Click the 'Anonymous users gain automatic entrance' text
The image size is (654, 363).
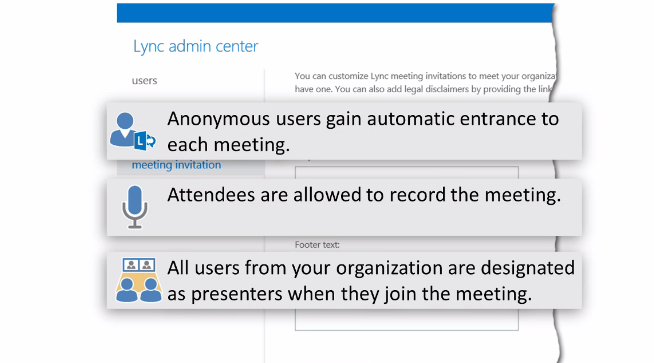pos(363,131)
